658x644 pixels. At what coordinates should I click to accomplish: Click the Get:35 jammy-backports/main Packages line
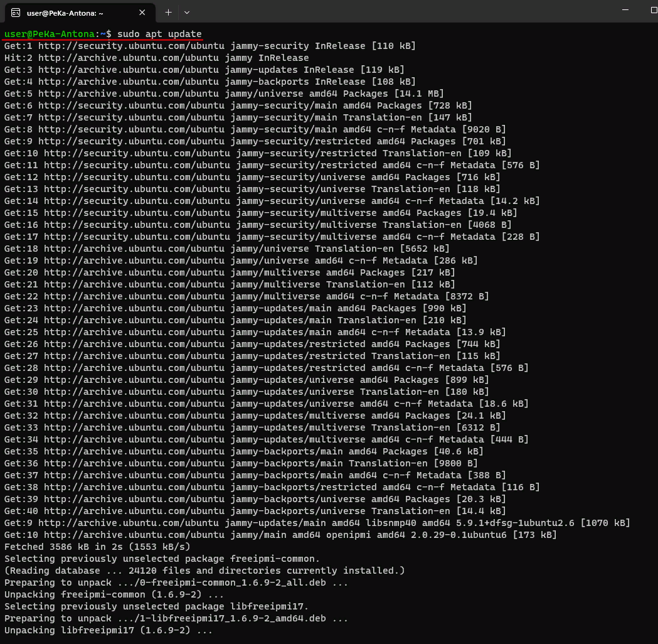[x=244, y=451]
